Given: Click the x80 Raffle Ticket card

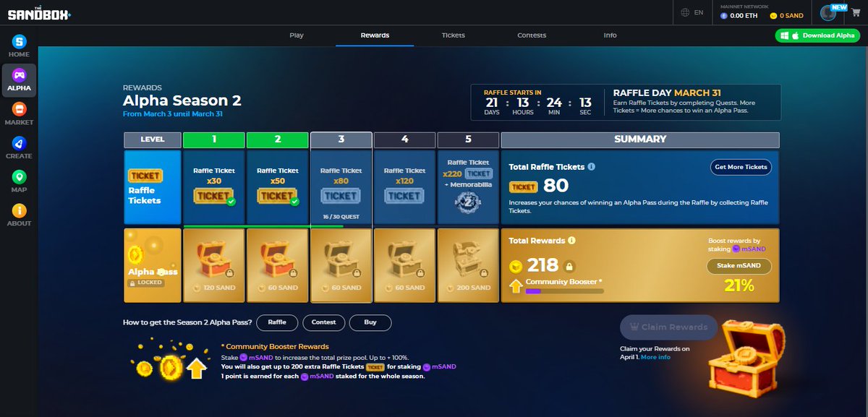Looking at the screenshot, I should click(341, 187).
